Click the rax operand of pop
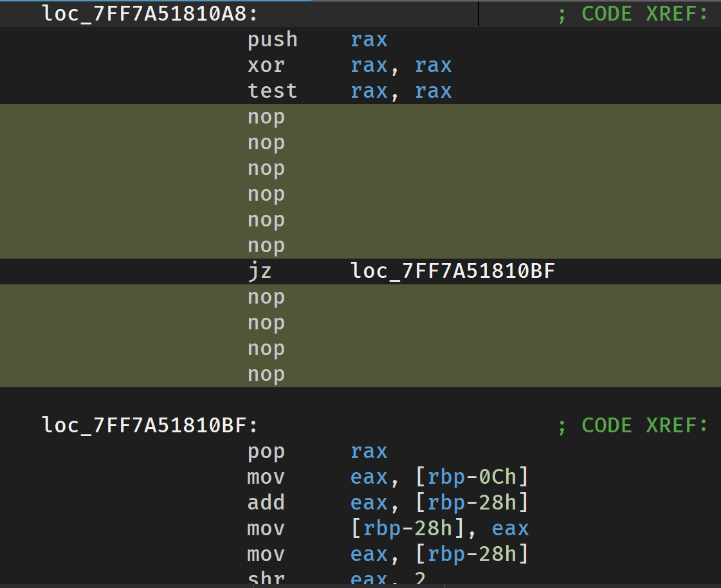Screen dimensions: 721x588 369,451
